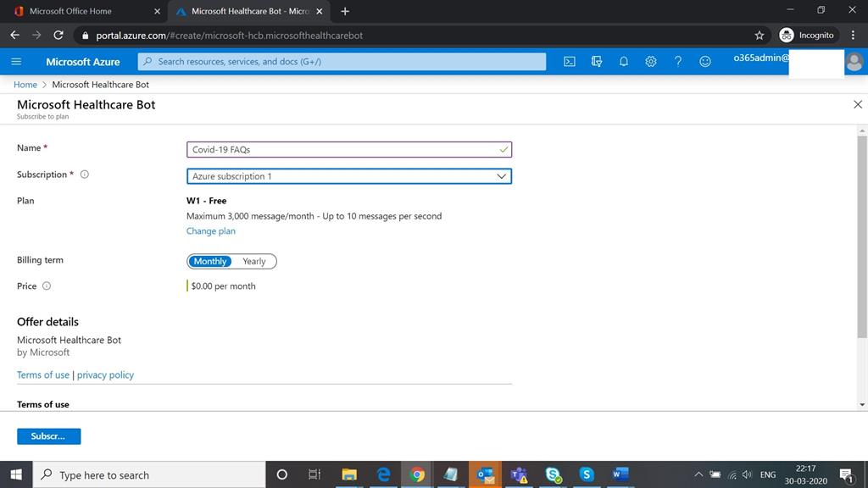Select the Monthly billing term

[x=209, y=261]
